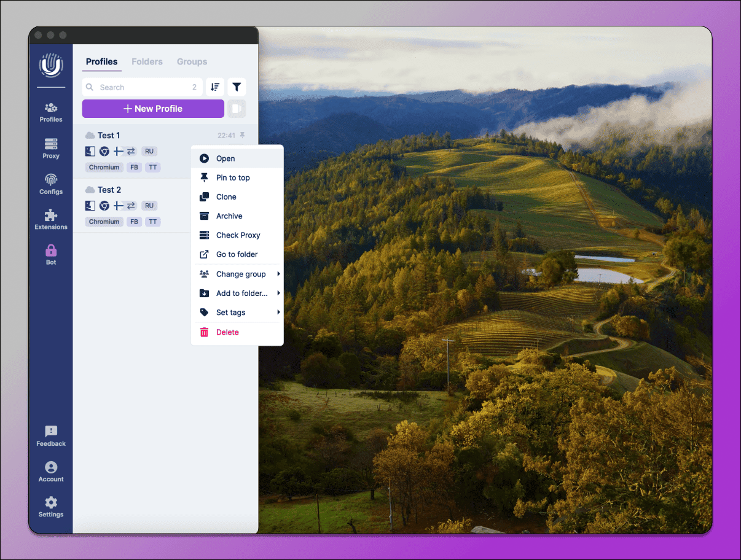741x560 pixels.
Task: Click the profile count 2 in search box
Action: pos(195,87)
